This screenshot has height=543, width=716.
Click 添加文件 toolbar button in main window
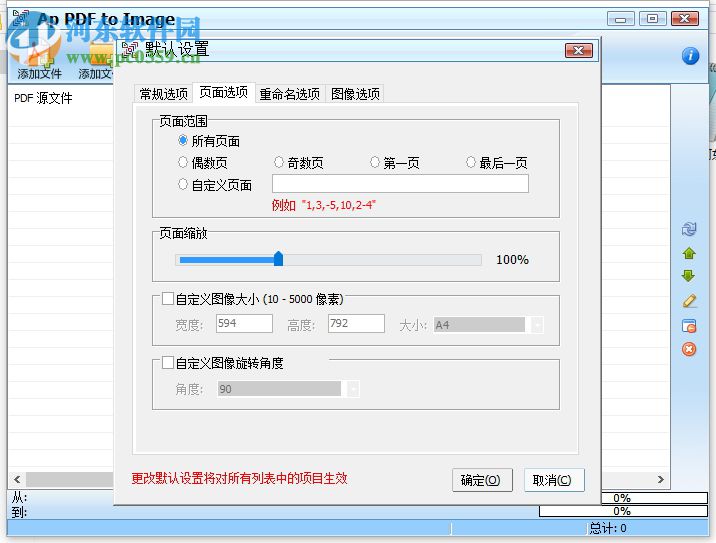(39, 64)
